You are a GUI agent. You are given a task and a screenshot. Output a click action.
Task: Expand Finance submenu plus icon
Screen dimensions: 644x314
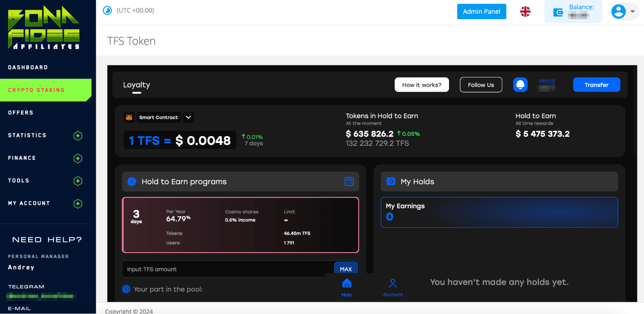(78, 158)
